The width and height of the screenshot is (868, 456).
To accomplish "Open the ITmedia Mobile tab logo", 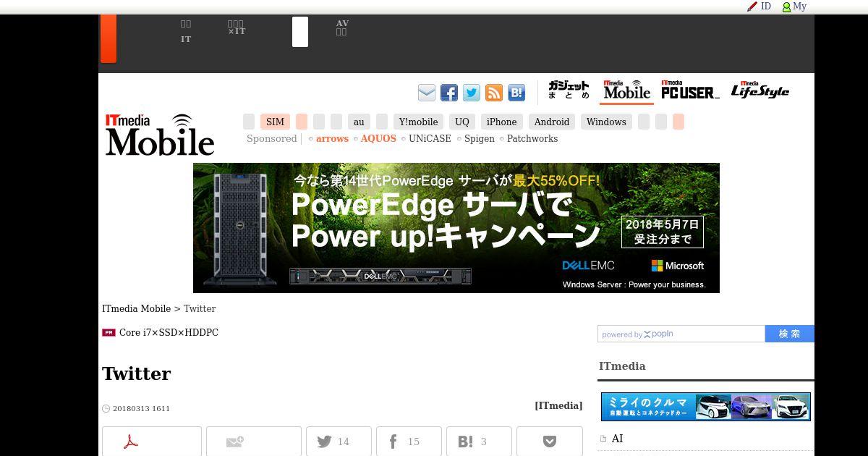I will (x=627, y=90).
